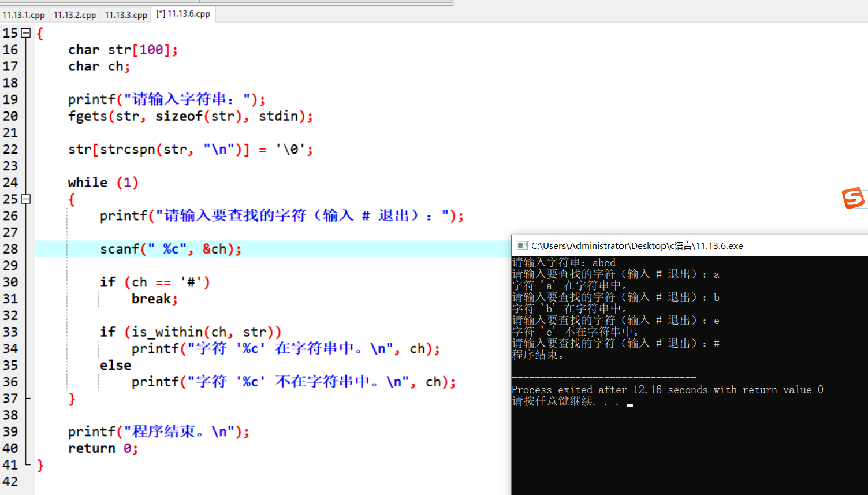868x495 pixels.
Task: Click the "if (ch == '#')" condition
Action: click(x=155, y=282)
